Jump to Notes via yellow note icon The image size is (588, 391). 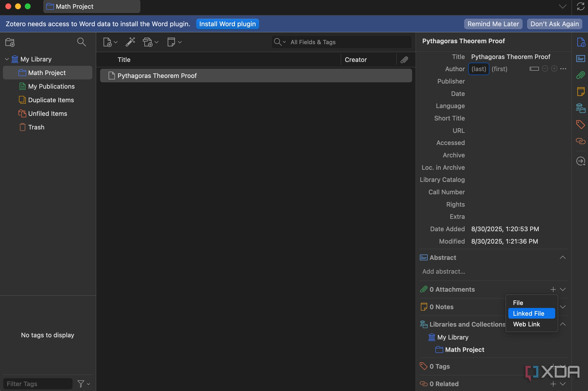coord(580,92)
